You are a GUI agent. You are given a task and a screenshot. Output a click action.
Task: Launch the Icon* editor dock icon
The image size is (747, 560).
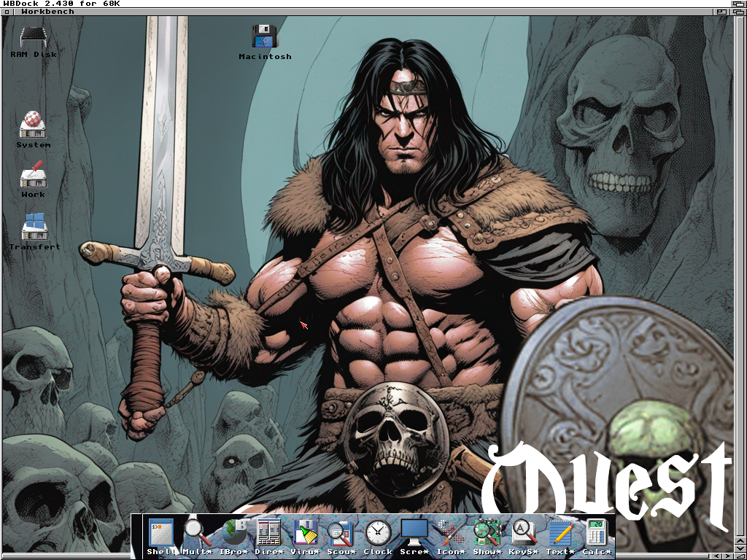(451, 537)
